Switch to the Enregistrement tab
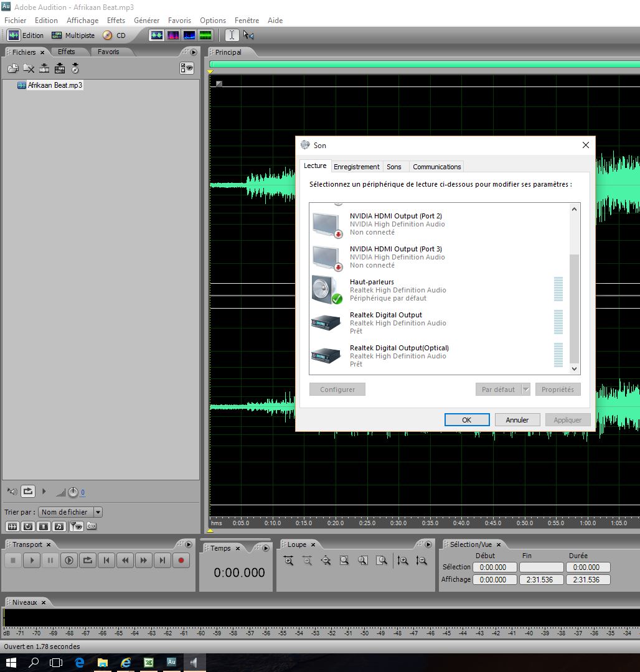The height and width of the screenshot is (672, 640). (356, 167)
